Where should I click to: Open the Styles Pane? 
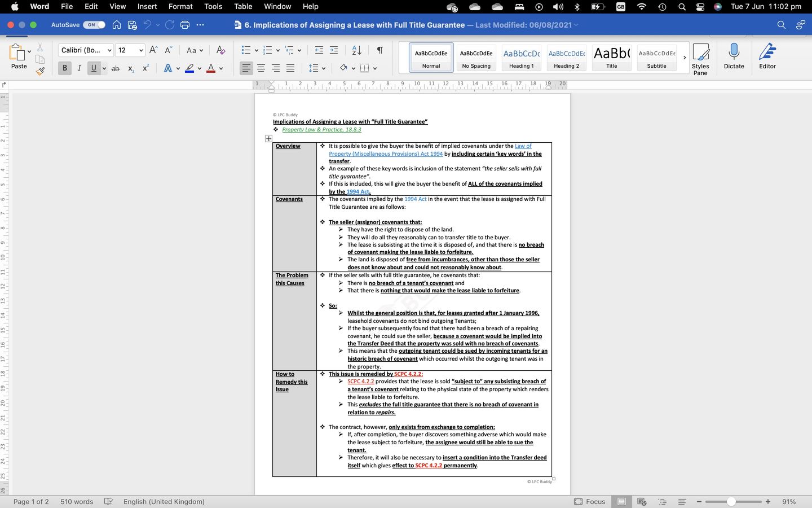700,59
